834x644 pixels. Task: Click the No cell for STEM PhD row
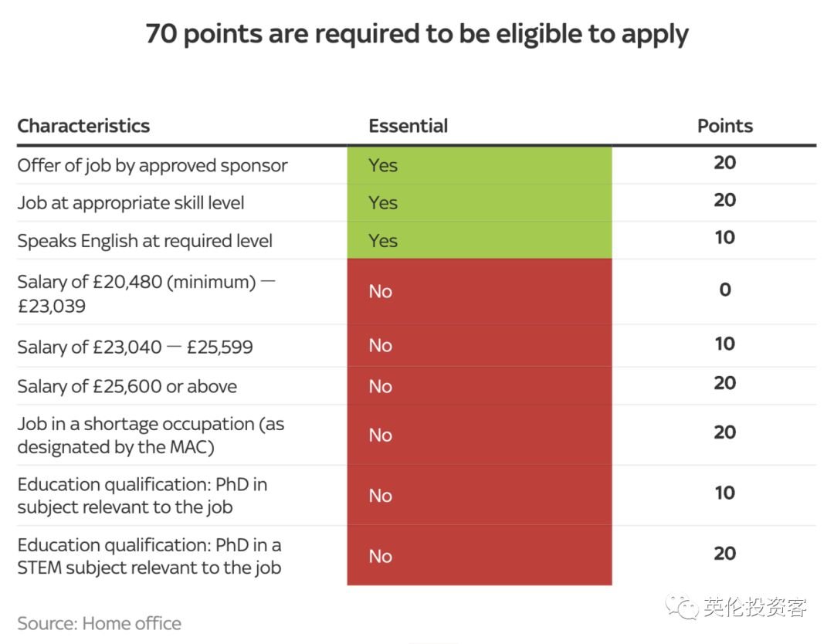[x=480, y=556]
